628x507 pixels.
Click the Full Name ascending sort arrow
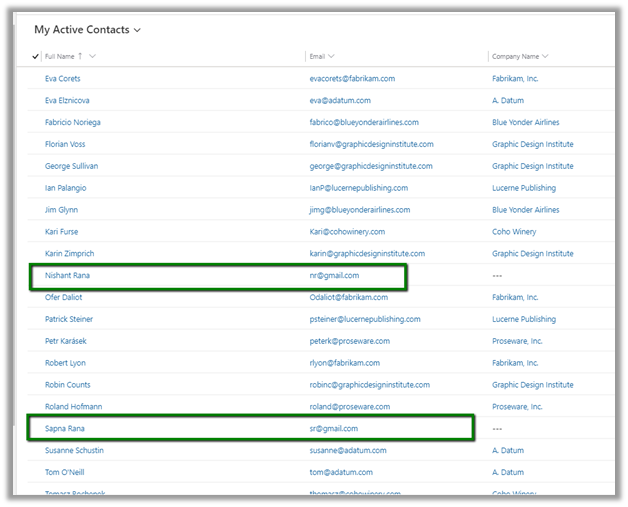(80, 56)
